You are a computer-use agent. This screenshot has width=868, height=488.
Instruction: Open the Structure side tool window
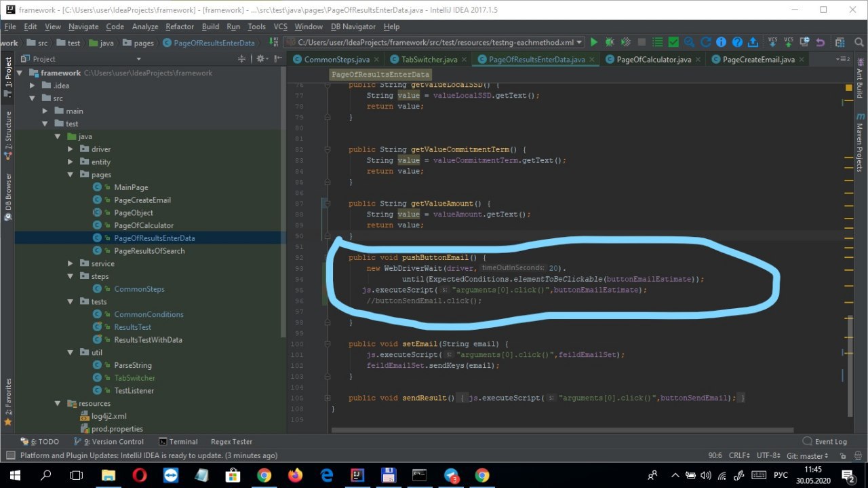pos(8,134)
